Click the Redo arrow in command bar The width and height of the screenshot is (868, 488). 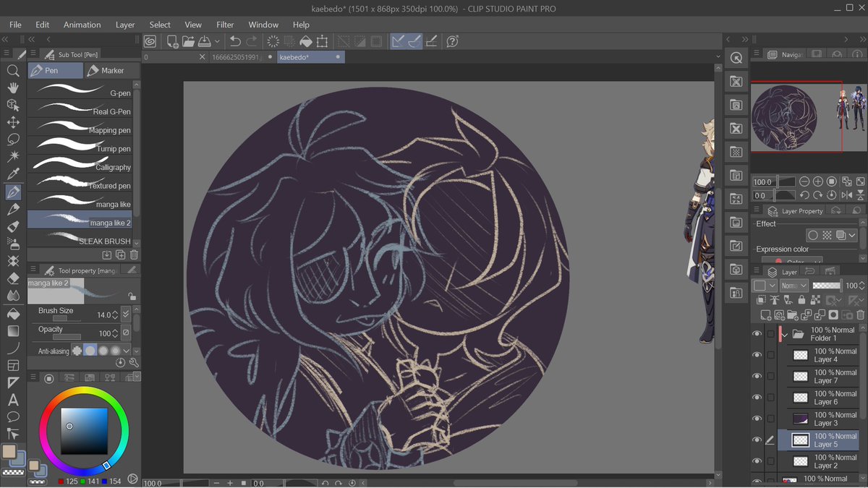252,41
